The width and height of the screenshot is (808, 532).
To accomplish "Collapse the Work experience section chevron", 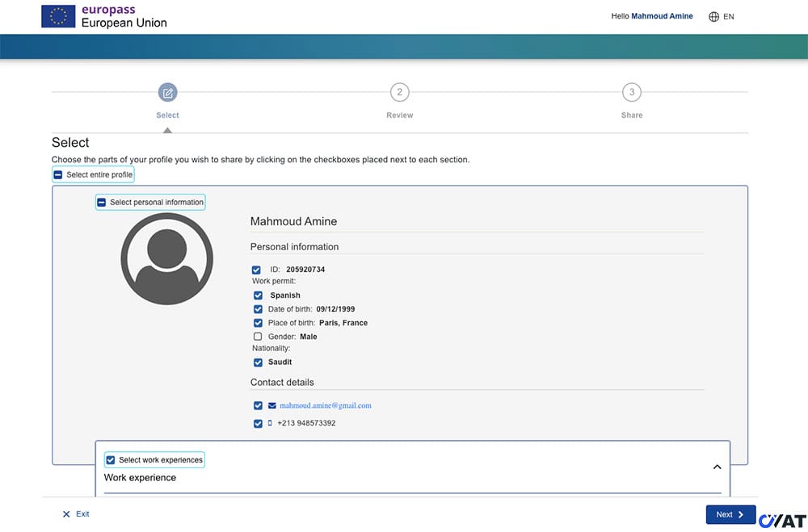I will coord(717,467).
